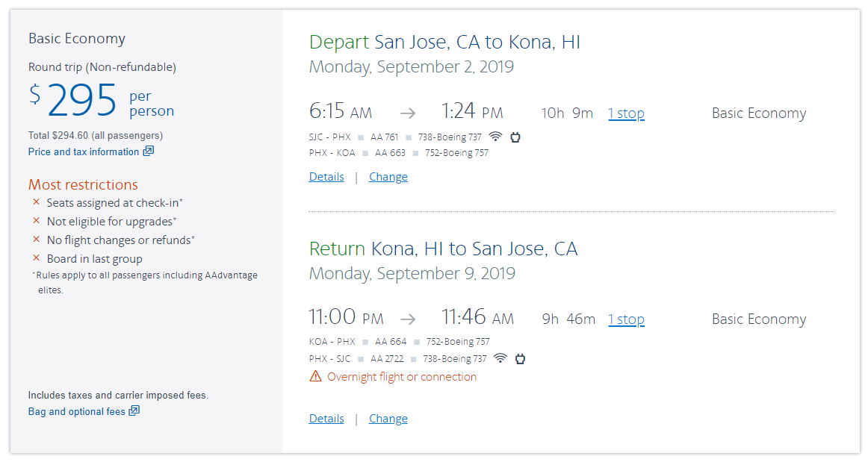Click X icon beside Board in last group
868x462 pixels.
click(36, 258)
